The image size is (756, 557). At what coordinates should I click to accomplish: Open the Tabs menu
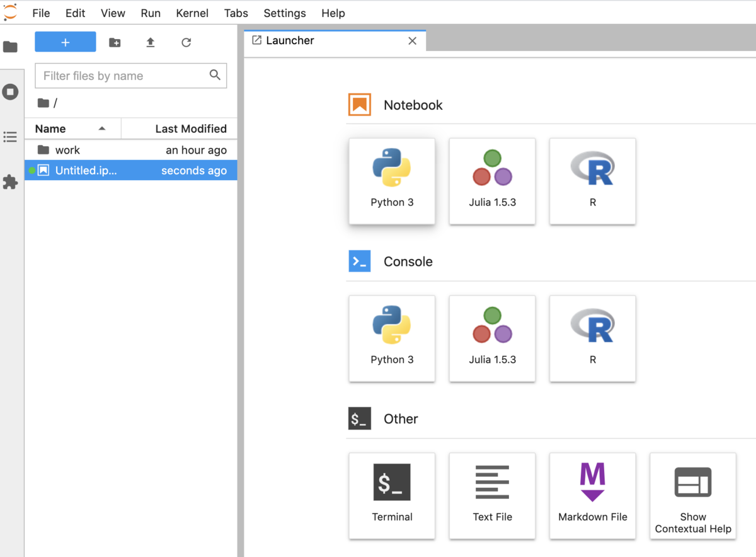click(236, 13)
